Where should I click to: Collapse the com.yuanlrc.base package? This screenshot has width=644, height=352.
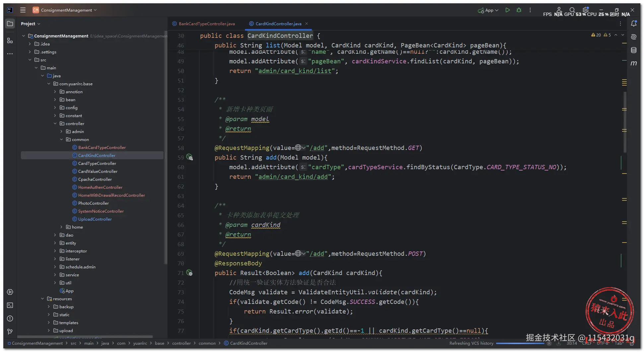click(x=49, y=84)
